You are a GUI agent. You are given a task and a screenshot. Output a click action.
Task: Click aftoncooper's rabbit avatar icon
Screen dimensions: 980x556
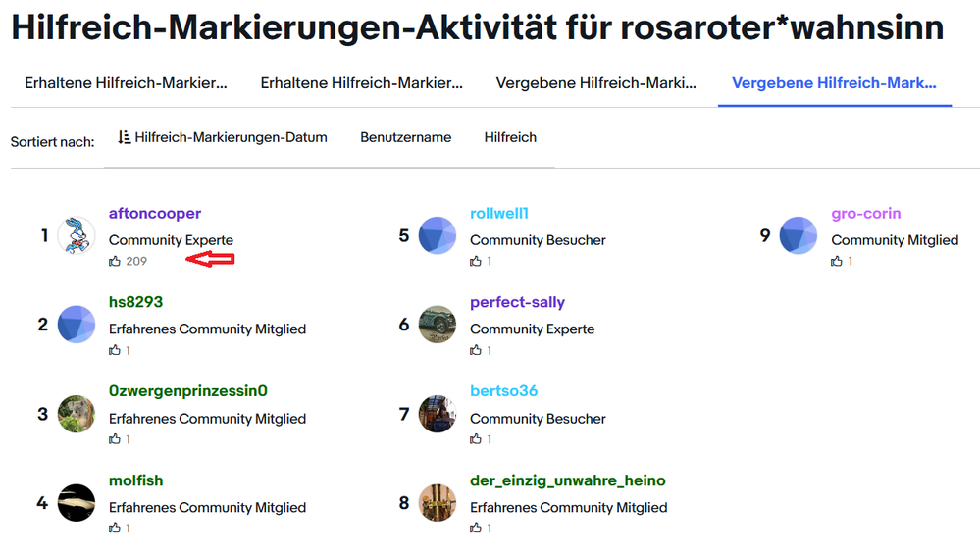pos(77,235)
